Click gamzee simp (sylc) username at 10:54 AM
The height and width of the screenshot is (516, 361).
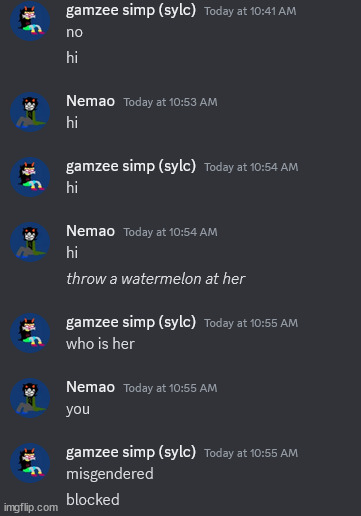point(131,166)
